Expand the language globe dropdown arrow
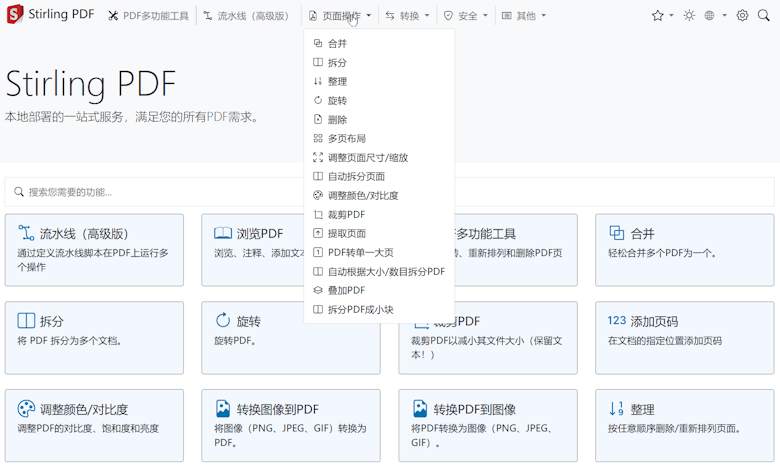 [x=724, y=16]
